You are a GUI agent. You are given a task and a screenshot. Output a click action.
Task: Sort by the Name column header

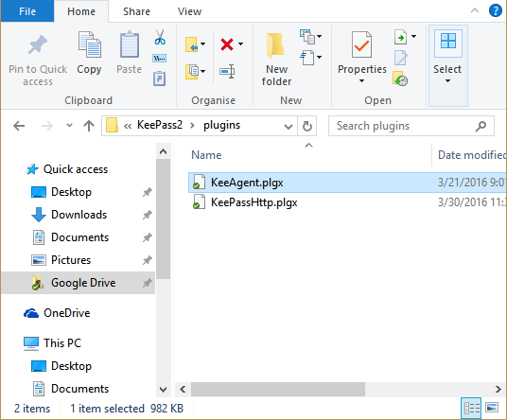(206, 155)
